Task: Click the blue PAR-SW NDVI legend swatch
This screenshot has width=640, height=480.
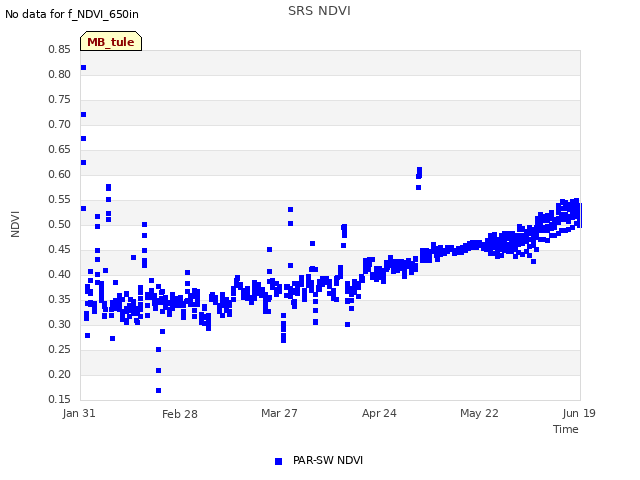Action: [278, 461]
